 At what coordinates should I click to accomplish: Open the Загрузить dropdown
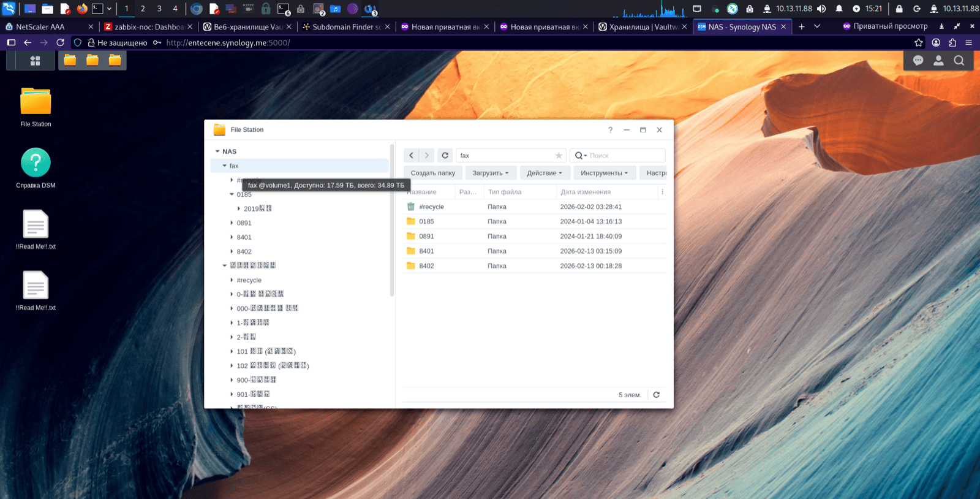pos(491,173)
